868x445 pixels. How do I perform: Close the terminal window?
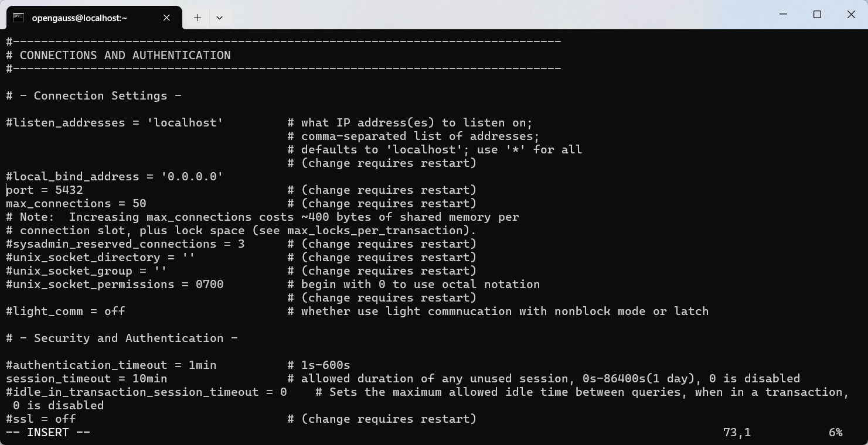tap(851, 14)
